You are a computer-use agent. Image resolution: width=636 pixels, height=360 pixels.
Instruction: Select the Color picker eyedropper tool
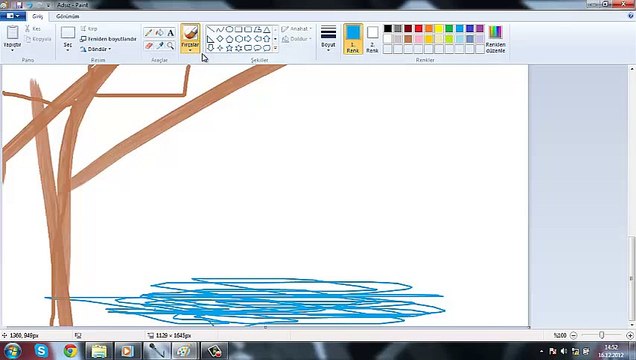(160, 45)
